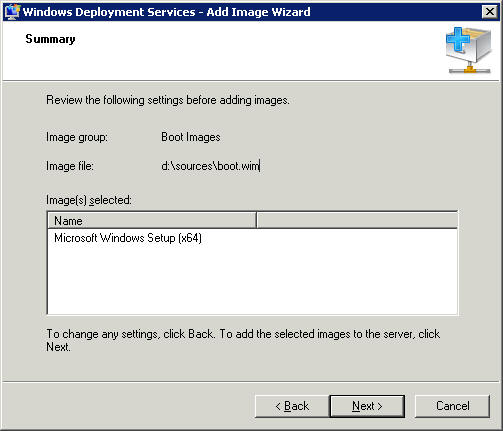Image resolution: width=503 pixels, height=431 pixels.
Task: Click the Image(s) selected label
Action: point(89,200)
